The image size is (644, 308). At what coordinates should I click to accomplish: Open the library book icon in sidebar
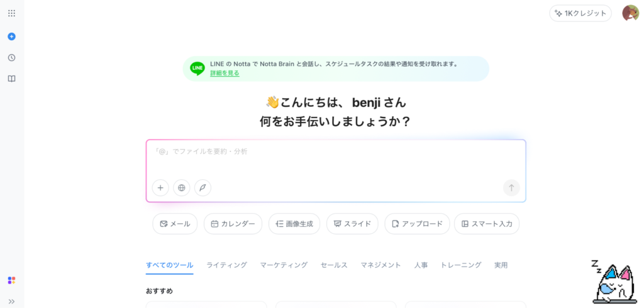coord(11,79)
